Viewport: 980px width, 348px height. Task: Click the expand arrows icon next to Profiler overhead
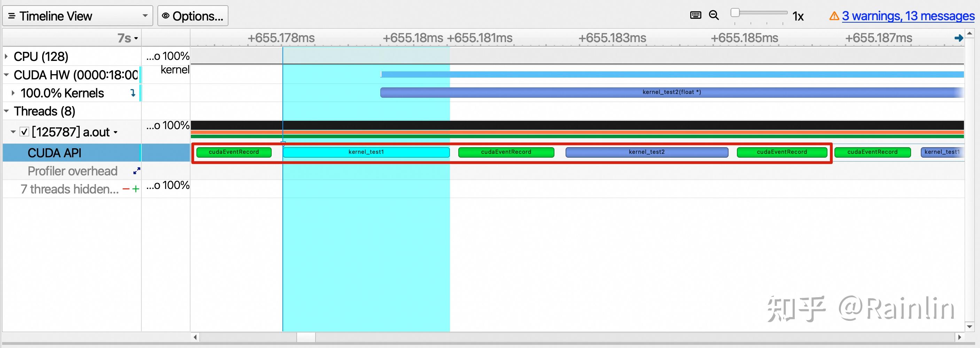[136, 171]
